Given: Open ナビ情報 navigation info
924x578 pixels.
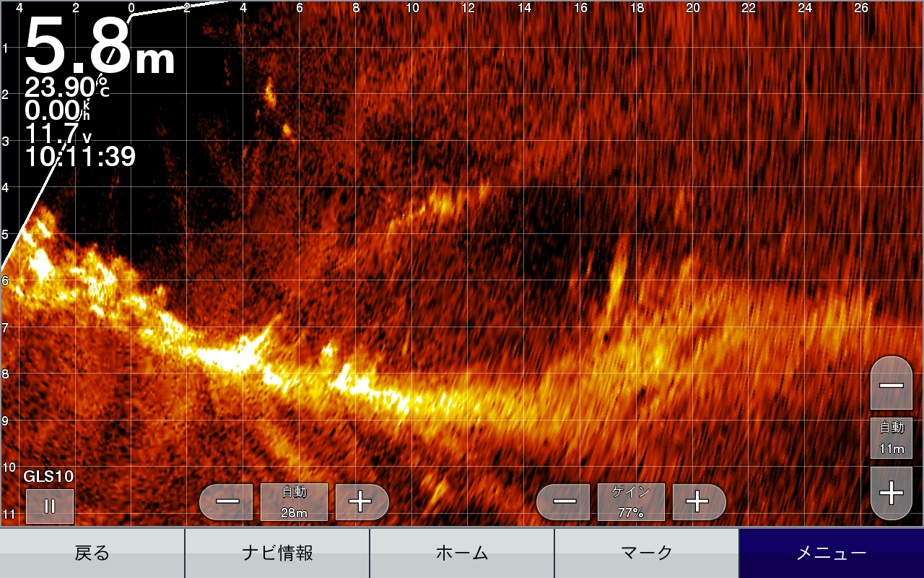Looking at the screenshot, I should click(x=277, y=553).
